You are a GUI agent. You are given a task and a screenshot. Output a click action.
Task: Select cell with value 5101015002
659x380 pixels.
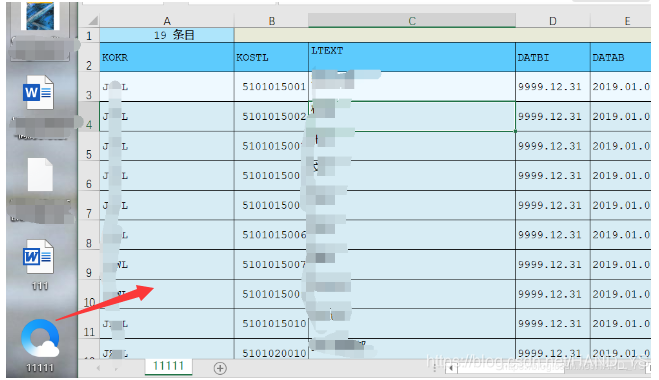[x=272, y=116]
